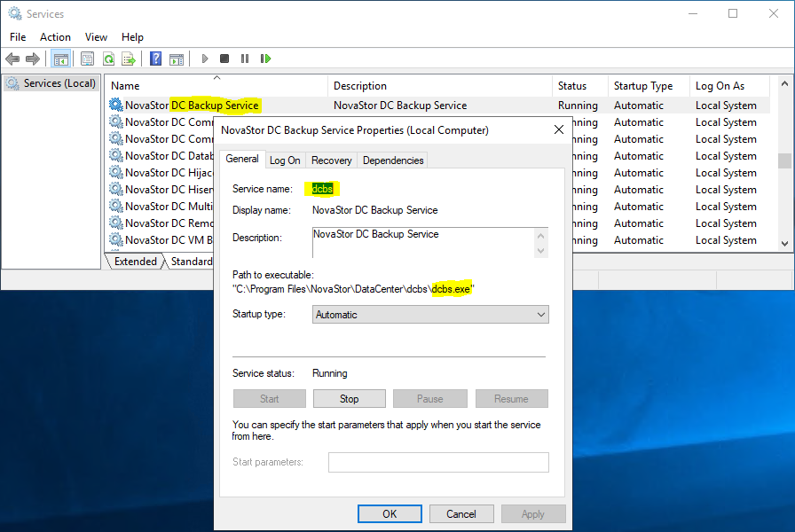Click the Pause button under Service status
The height and width of the screenshot is (532, 795).
(x=430, y=399)
